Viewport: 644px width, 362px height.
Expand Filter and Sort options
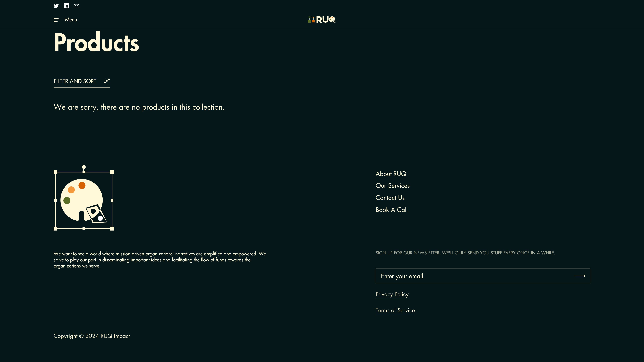(x=75, y=81)
